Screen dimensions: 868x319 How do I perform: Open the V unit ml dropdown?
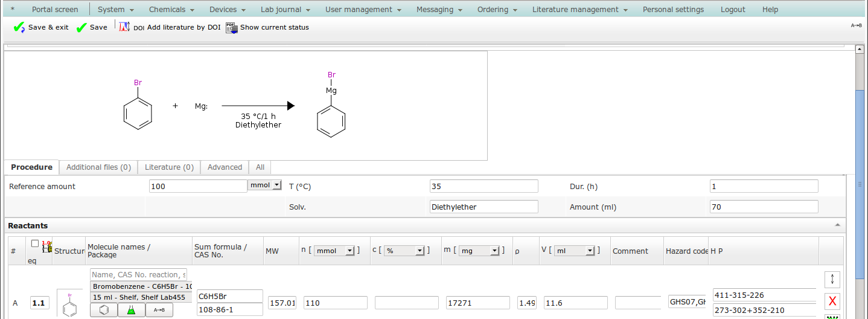[575, 250]
